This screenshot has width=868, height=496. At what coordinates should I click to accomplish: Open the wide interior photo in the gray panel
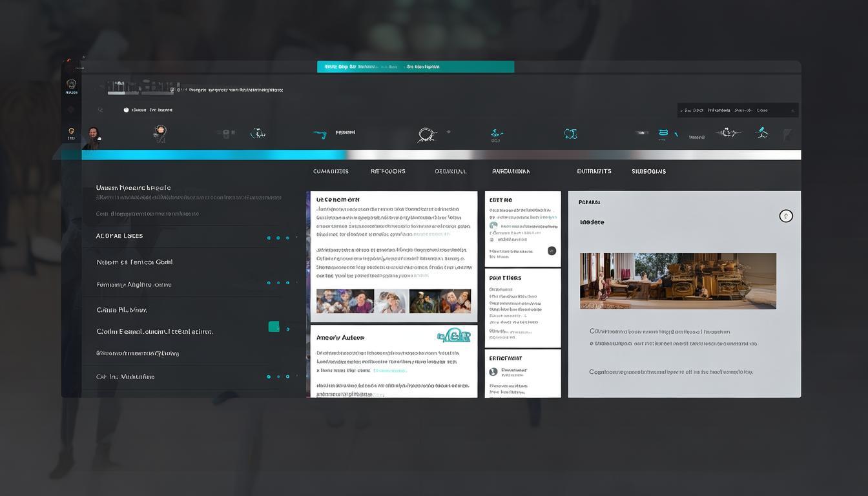point(678,281)
